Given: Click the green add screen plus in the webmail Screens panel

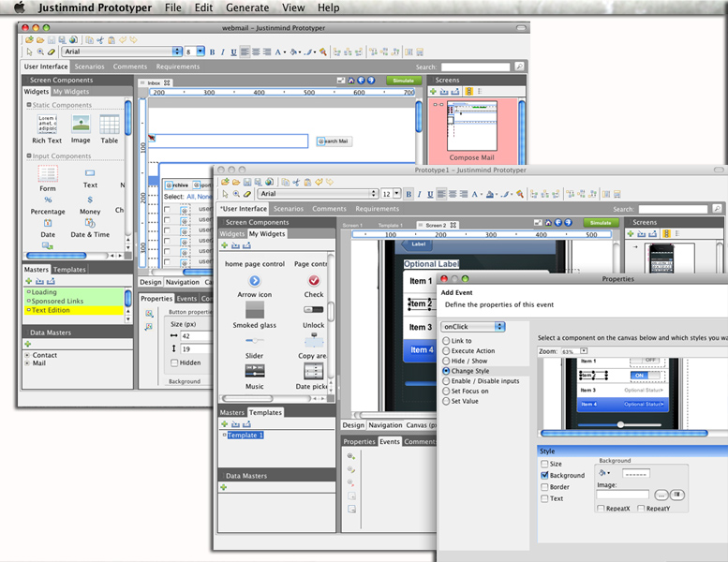Looking at the screenshot, I should (433, 92).
